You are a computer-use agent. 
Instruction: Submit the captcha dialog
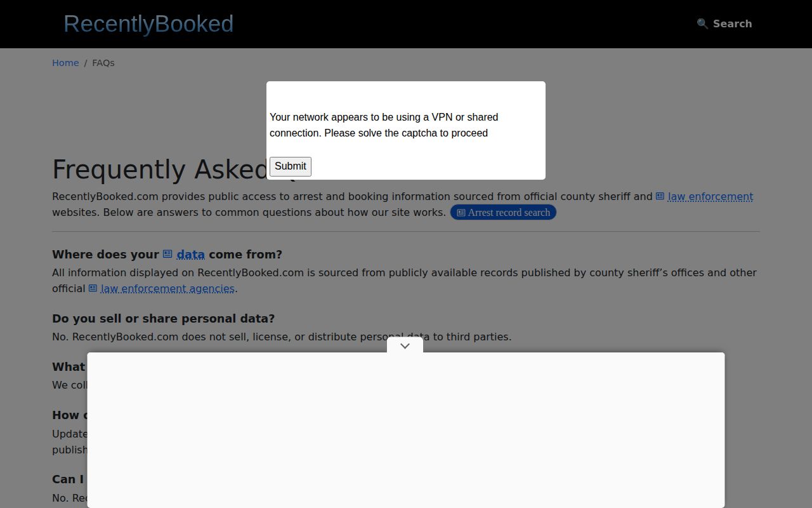291,166
